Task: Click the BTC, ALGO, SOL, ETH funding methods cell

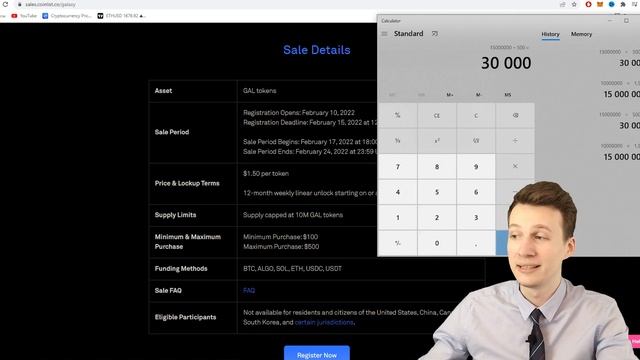Action: point(292,269)
